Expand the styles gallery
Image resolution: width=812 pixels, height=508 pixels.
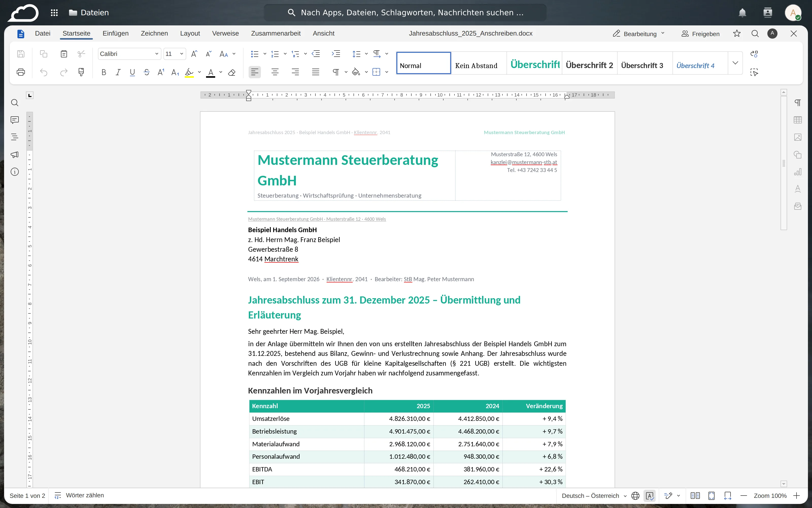pos(735,63)
